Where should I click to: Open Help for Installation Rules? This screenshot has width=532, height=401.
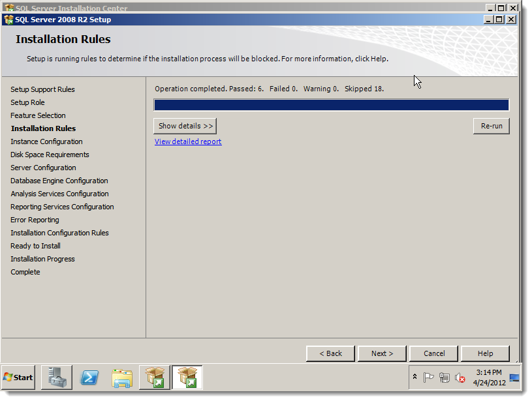[x=485, y=353]
